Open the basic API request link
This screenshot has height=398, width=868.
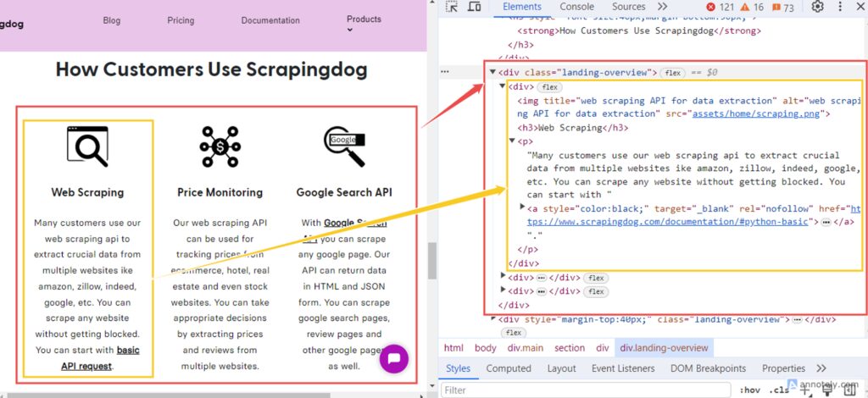click(x=128, y=350)
